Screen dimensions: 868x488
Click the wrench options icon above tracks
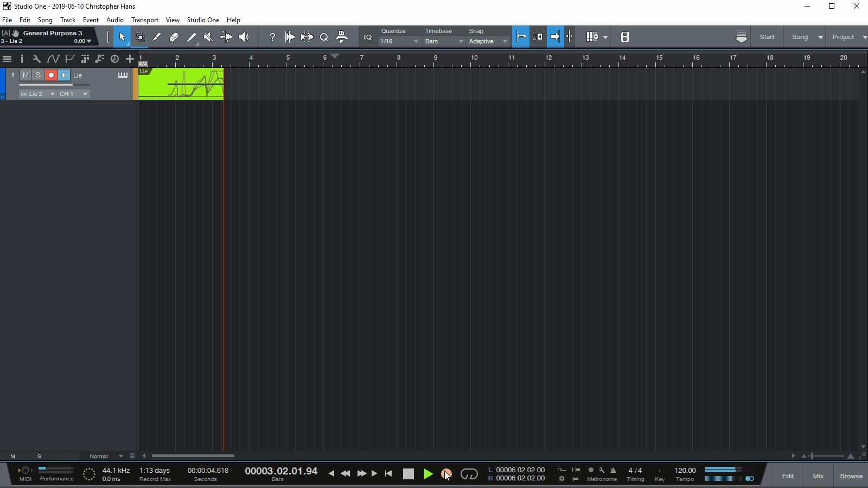click(x=36, y=59)
